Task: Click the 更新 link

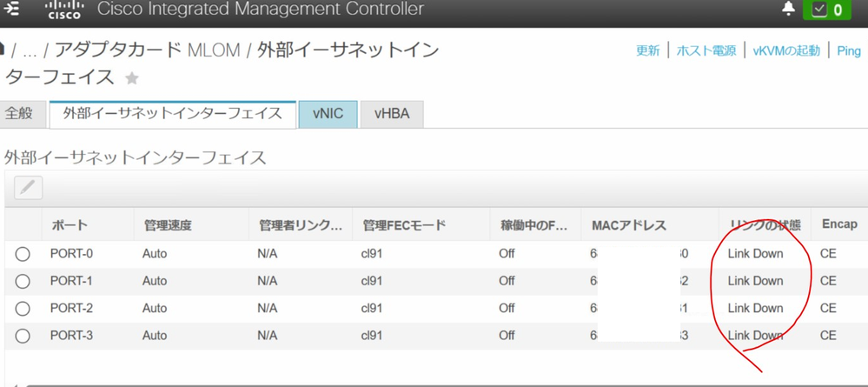Action: [647, 51]
